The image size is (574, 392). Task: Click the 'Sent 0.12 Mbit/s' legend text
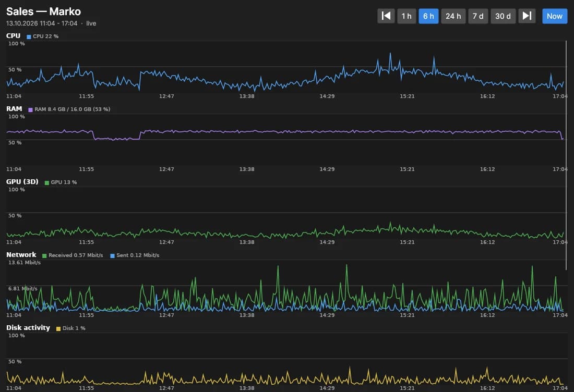138,255
